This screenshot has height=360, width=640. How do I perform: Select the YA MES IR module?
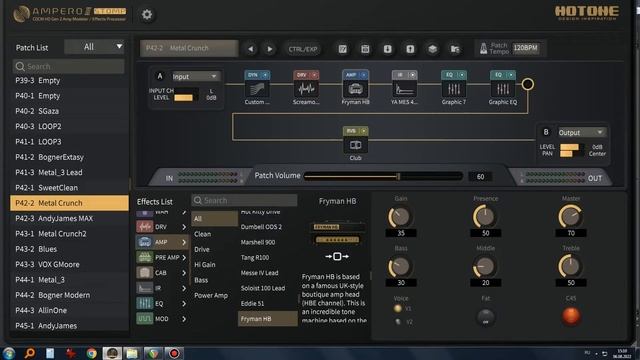pos(404,89)
